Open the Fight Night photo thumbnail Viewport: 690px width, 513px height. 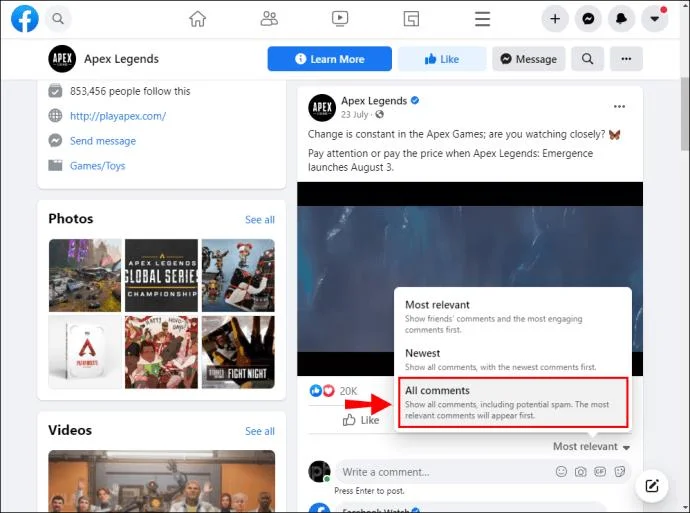pyautogui.click(x=238, y=352)
